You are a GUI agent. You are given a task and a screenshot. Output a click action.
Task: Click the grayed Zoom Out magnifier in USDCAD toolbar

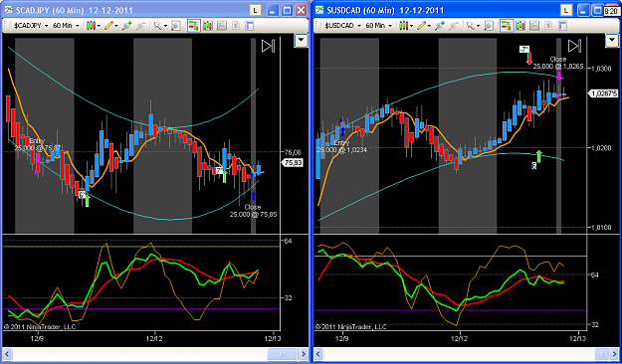[454, 26]
